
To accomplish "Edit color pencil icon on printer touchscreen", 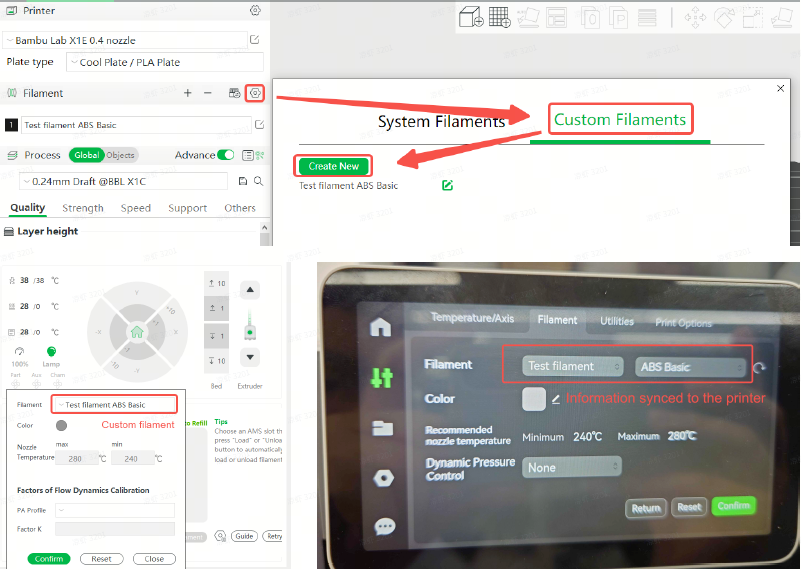I will 555,400.
